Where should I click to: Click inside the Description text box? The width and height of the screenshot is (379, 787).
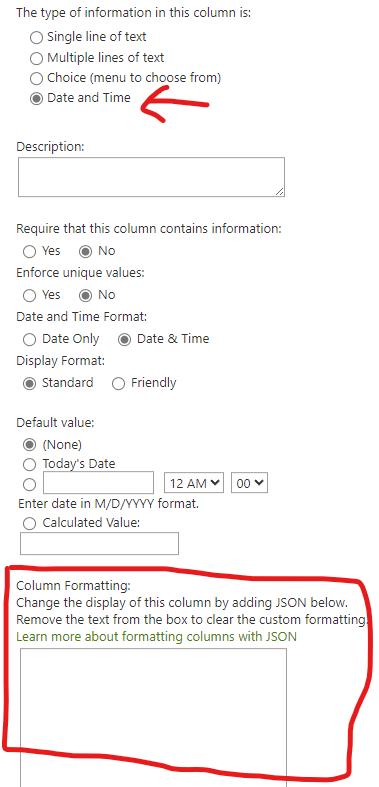coord(151,177)
